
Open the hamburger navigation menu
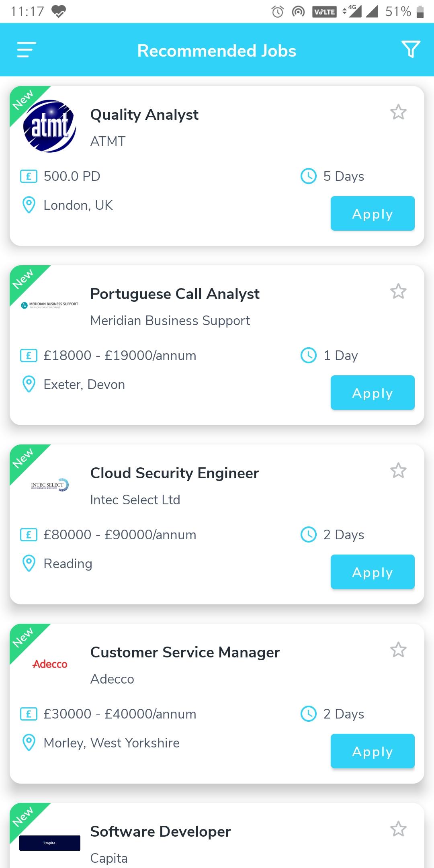tap(27, 50)
